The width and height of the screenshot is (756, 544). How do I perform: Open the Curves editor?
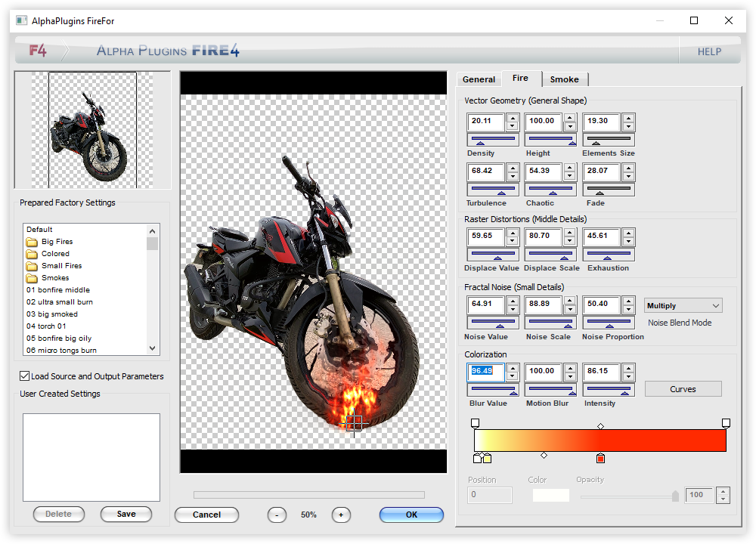683,389
